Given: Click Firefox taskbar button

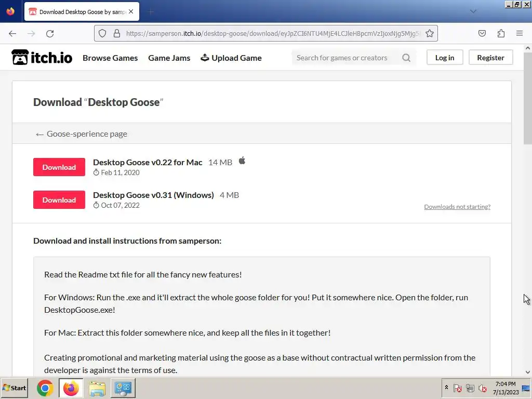Looking at the screenshot, I should point(71,388).
